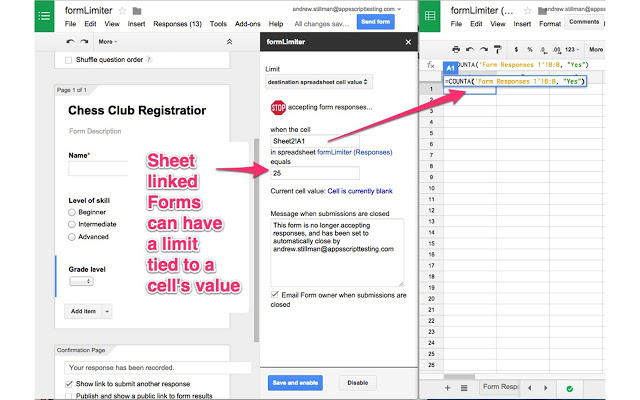
Task: Print the spreadsheet
Action: coord(456,49)
